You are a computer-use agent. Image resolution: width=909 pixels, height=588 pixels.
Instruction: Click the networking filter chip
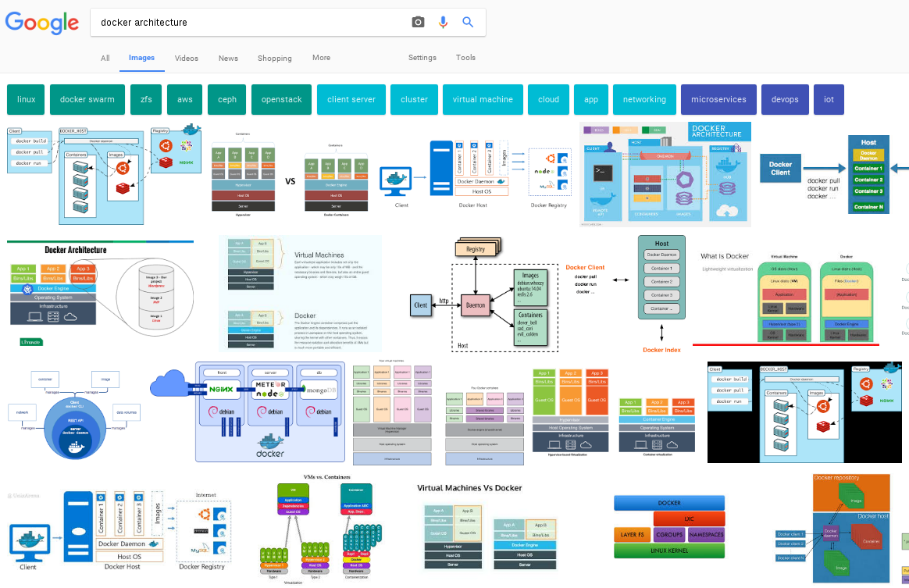(644, 99)
